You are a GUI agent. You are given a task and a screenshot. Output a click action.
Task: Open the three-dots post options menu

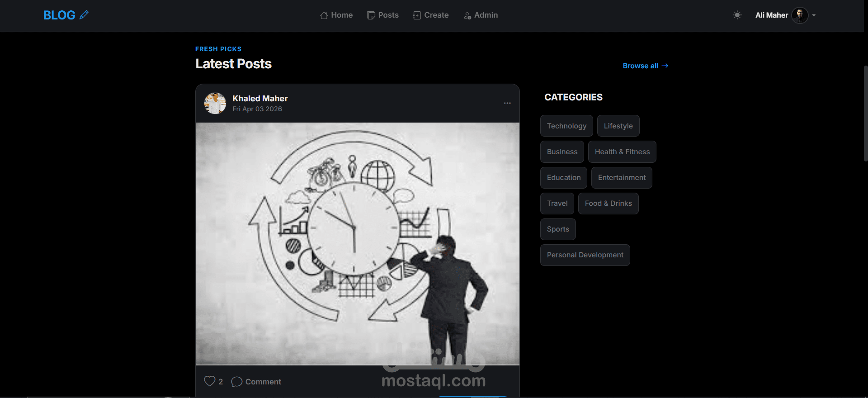tap(507, 103)
